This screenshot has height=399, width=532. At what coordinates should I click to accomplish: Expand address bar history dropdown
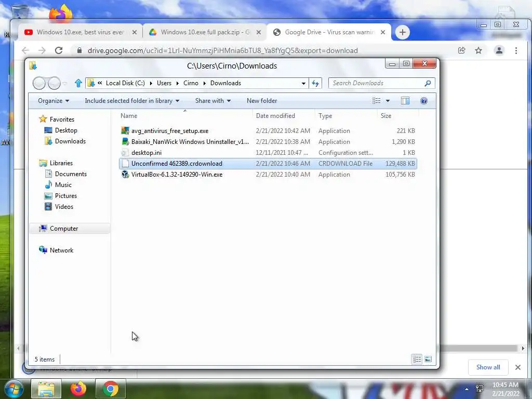(x=303, y=83)
